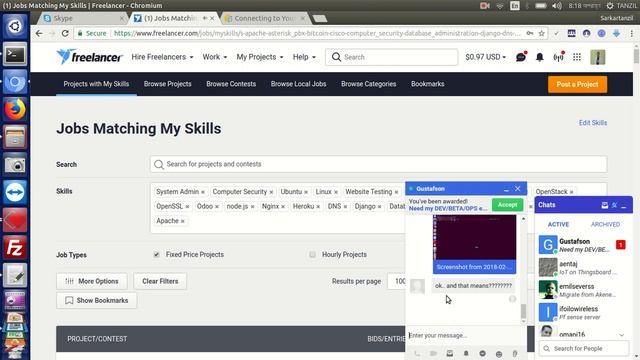Open the Browse Categories tab
The image size is (640, 360).
pyautogui.click(x=369, y=84)
